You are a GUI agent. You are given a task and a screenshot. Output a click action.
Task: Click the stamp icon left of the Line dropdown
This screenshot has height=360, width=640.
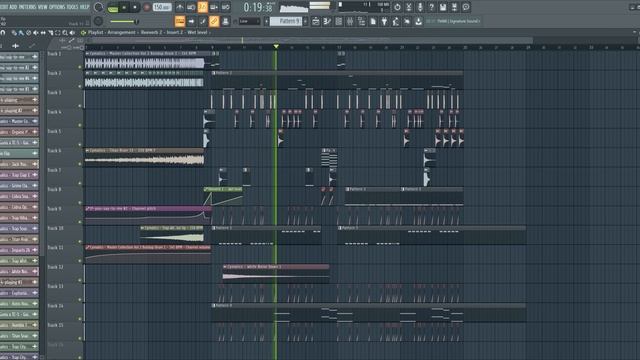[225, 21]
